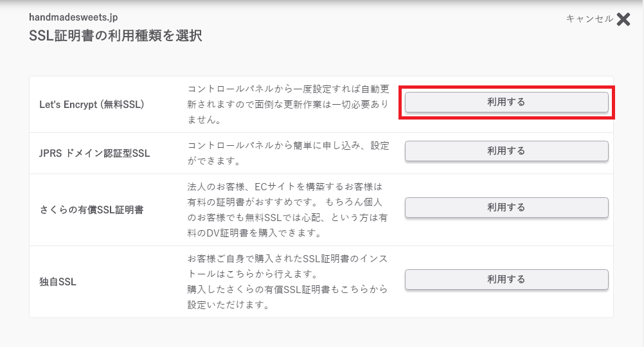Click the sentence お客様ご自身で購入されたSSL証明書
This screenshot has width=644, height=347.
coord(287,266)
